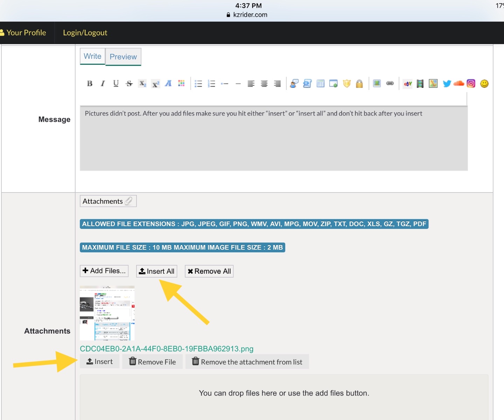The image size is (504, 420).
Task: Apply italic formatting
Action: click(x=103, y=83)
